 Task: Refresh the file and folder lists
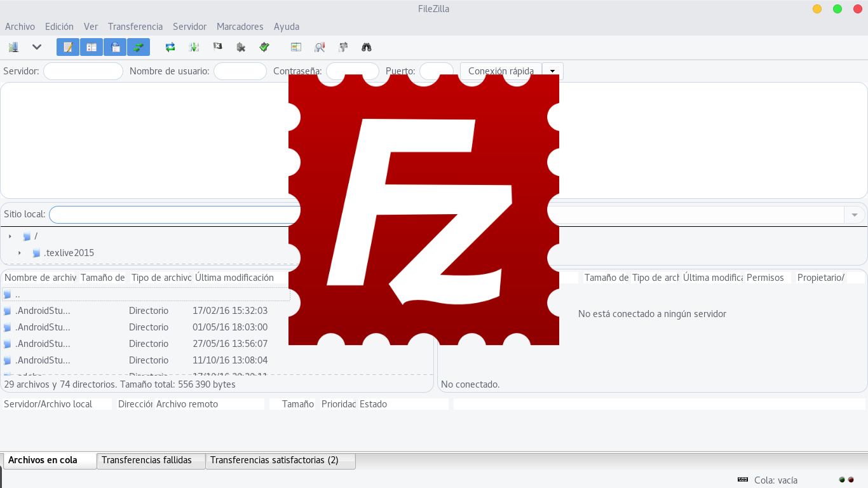(x=170, y=47)
